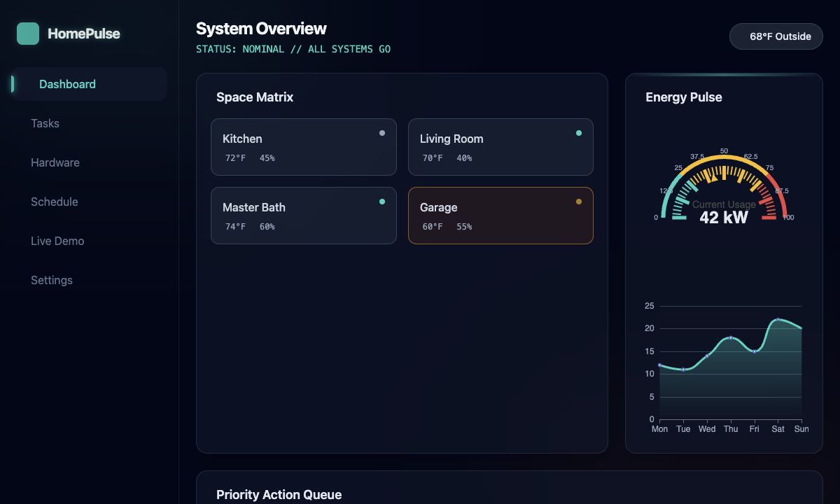Click the HomePulse logo icon
Viewport: 840px width, 504px height.
point(28,34)
